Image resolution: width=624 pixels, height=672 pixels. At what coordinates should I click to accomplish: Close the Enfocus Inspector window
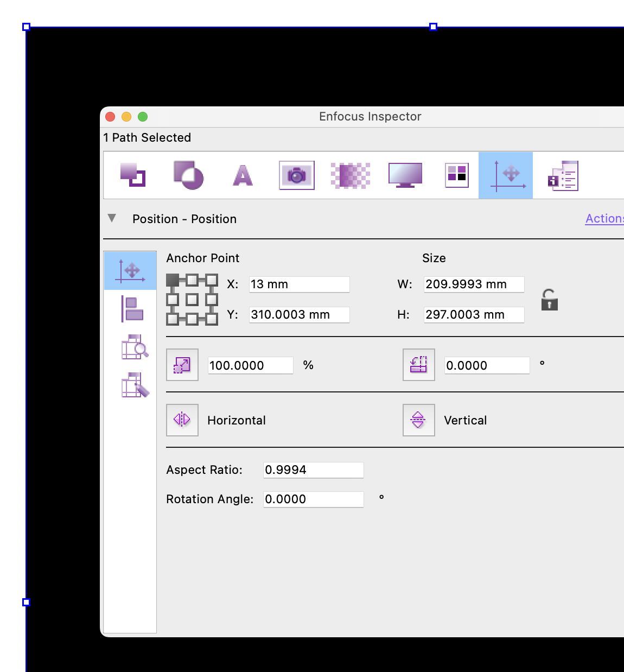click(110, 117)
